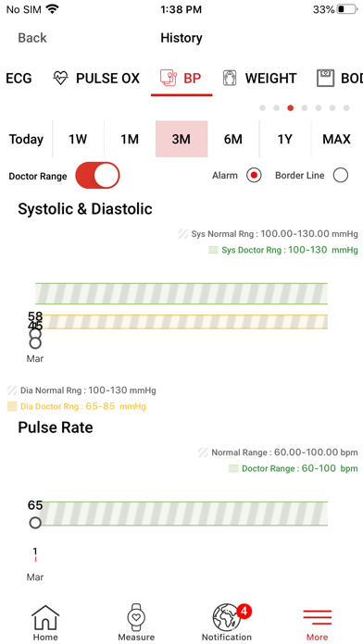
Task: Select the Pulse Ox heart icon
Action: [x=61, y=78]
